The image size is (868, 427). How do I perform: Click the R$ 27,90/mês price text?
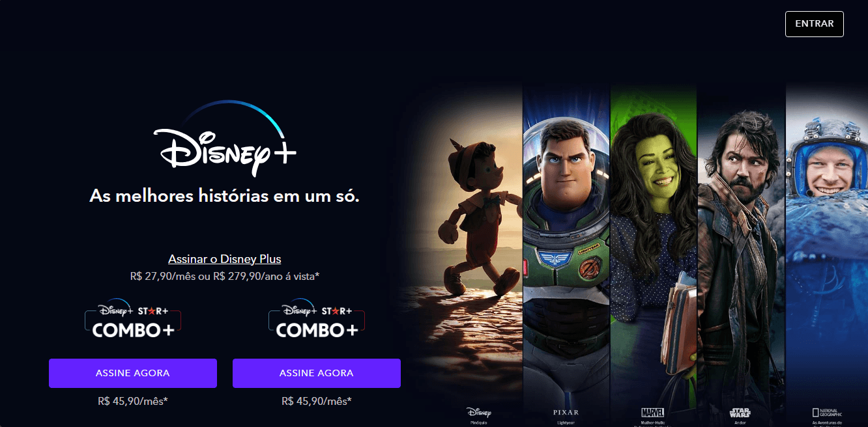tap(163, 276)
